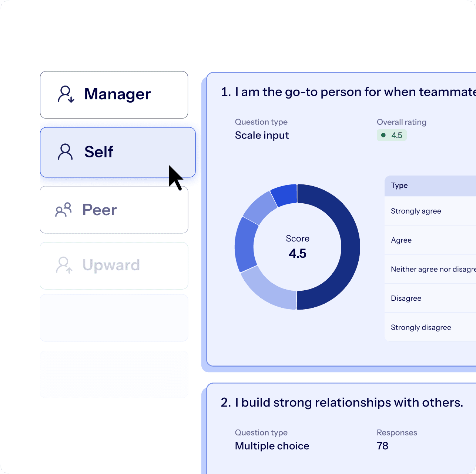Click the Score 4.5 in the donut center
The width and height of the screenshot is (476, 474).
[297, 246]
